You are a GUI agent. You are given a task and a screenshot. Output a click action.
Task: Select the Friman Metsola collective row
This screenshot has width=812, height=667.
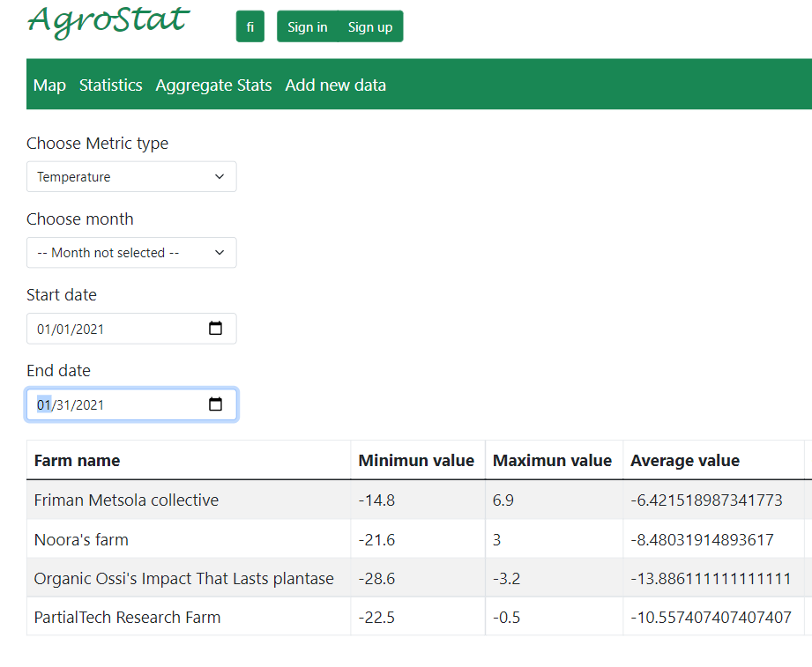(x=126, y=500)
